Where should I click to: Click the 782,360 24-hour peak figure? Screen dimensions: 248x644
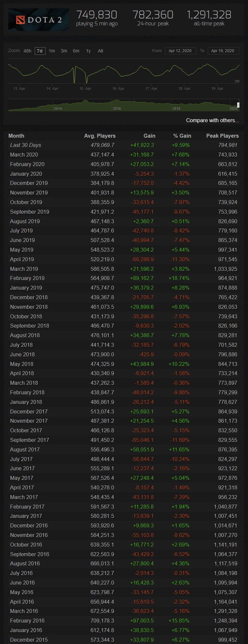[x=153, y=15]
